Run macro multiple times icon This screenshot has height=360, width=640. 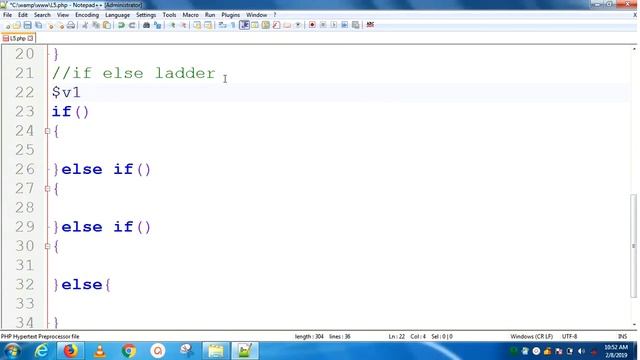click(344, 25)
